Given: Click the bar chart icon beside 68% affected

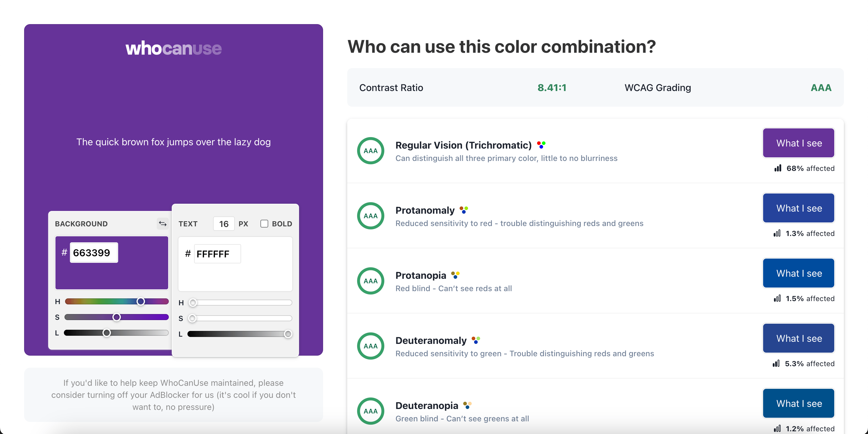Looking at the screenshot, I should coord(778,168).
